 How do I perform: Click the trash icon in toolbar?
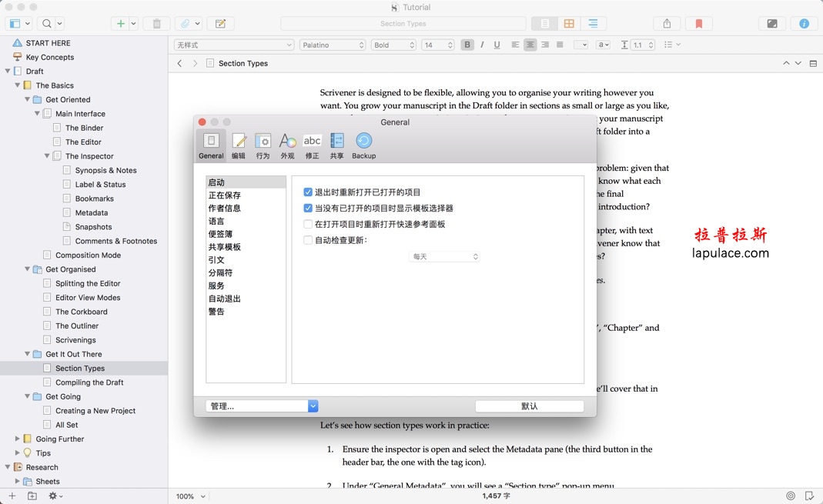(156, 24)
